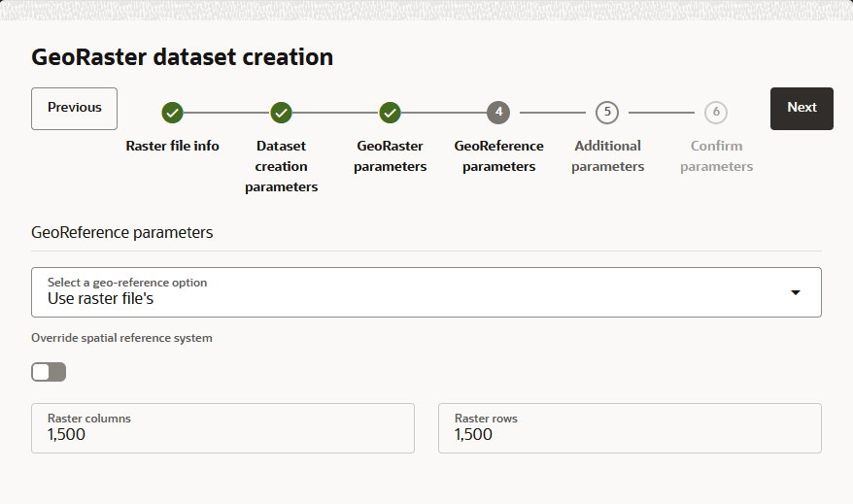Go to step 5 circle icon
Screen dimensions: 853x504
pos(607,113)
